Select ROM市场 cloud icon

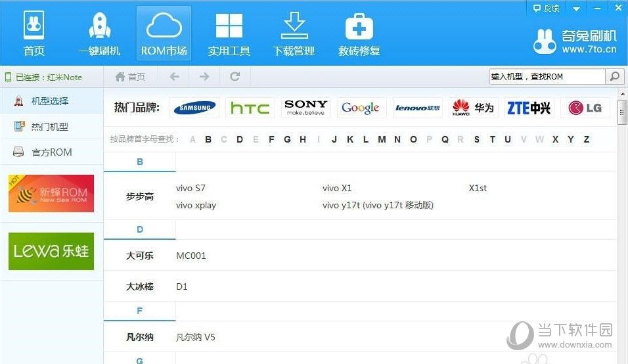[164, 33]
